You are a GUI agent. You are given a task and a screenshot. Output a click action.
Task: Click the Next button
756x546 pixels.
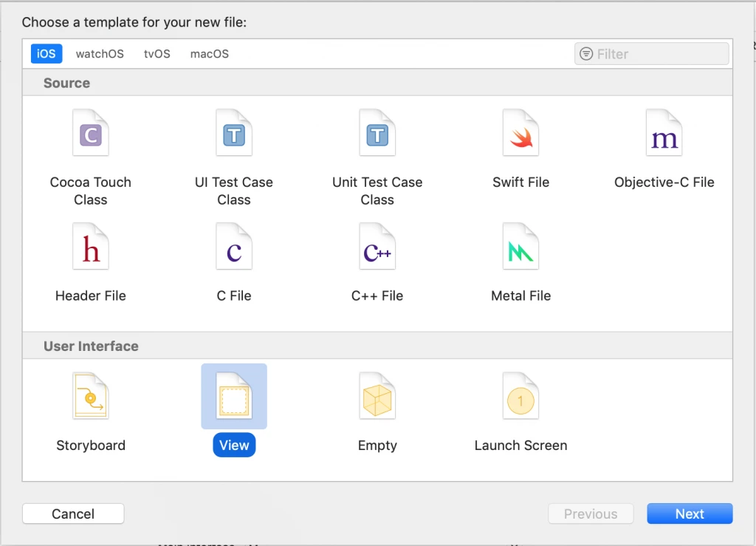690,513
